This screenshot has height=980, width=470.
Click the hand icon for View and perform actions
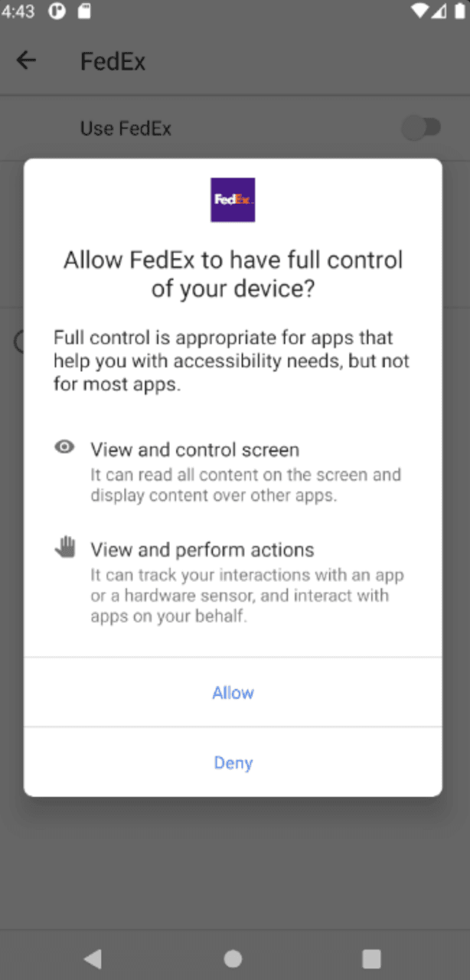[65, 547]
